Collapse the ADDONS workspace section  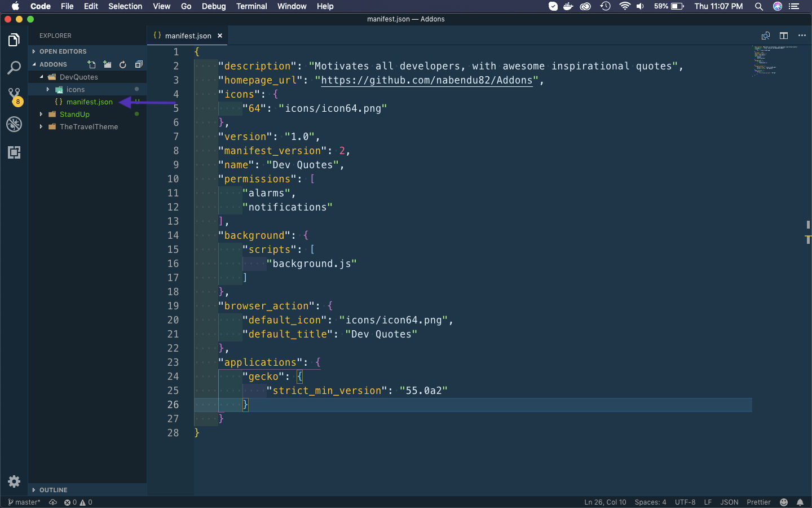click(54, 64)
